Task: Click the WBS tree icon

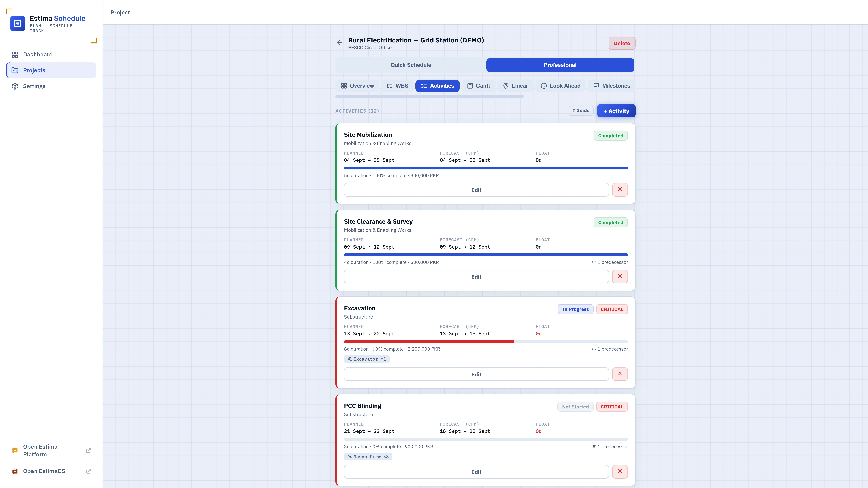Action: coord(390,86)
